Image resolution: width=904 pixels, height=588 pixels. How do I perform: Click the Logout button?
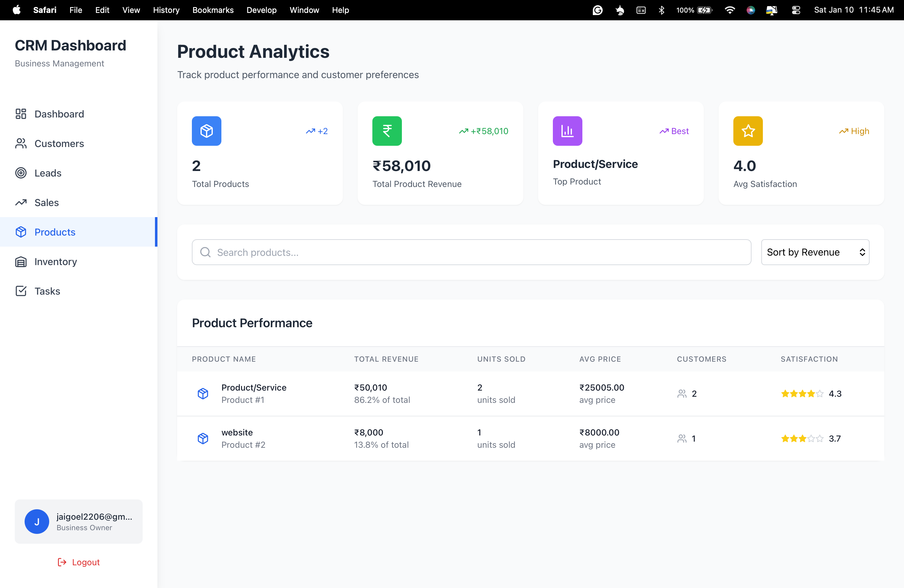coord(79,562)
